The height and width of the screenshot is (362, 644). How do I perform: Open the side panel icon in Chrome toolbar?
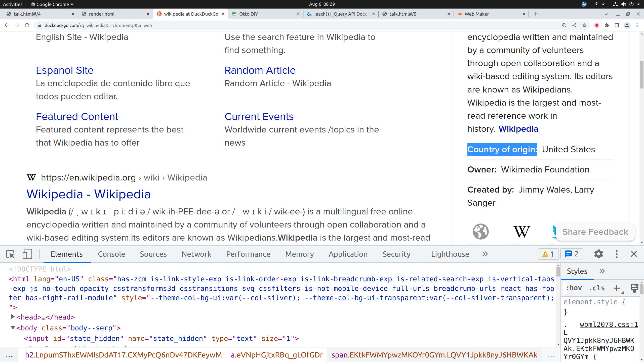[617, 25]
